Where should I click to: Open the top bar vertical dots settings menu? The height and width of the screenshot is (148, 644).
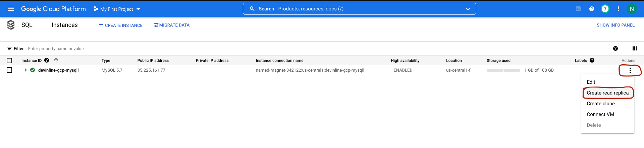coord(619,9)
